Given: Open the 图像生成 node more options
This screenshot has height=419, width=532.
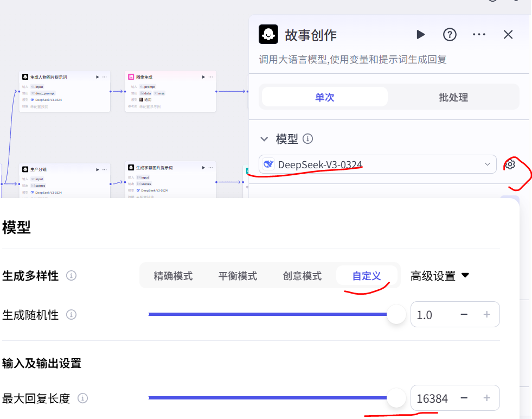Looking at the screenshot, I should tap(210, 77).
